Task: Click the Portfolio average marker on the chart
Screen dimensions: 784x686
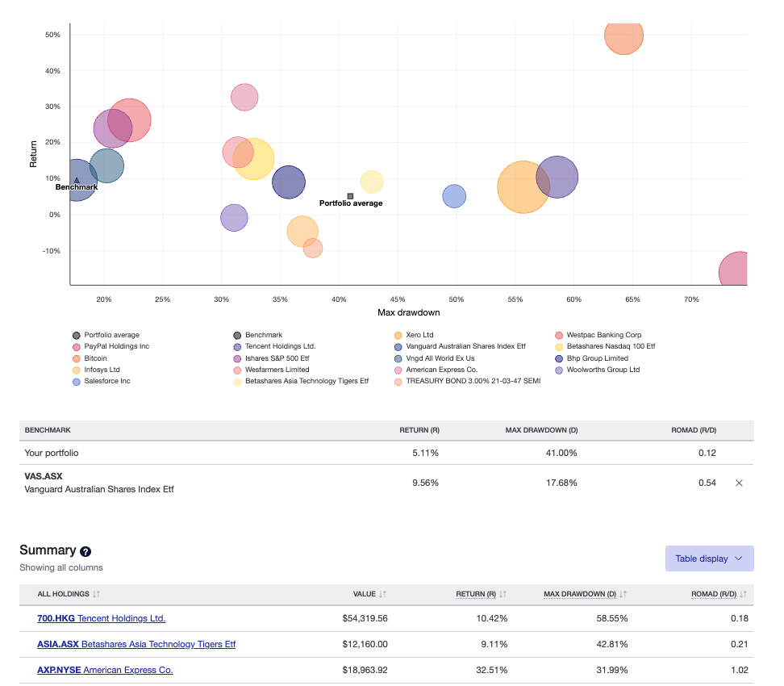Action: tap(350, 195)
